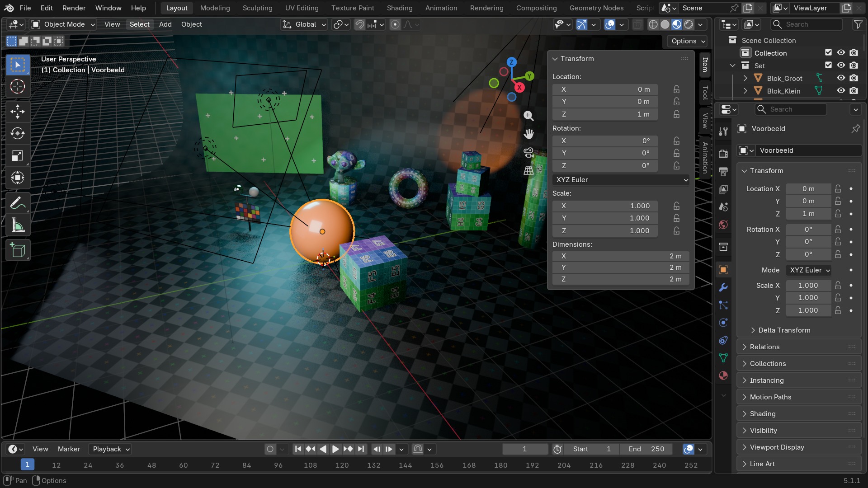The height and width of the screenshot is (488, 868).
Task: Toggle proportional editing in header
Action: coord(395,24)
